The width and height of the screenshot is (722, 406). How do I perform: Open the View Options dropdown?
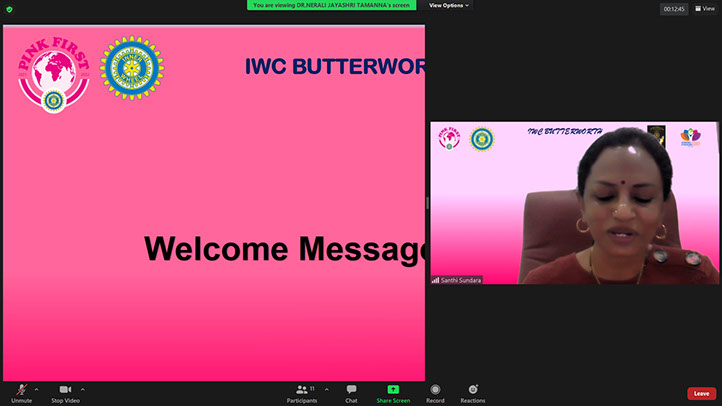(x=449, y=5)
